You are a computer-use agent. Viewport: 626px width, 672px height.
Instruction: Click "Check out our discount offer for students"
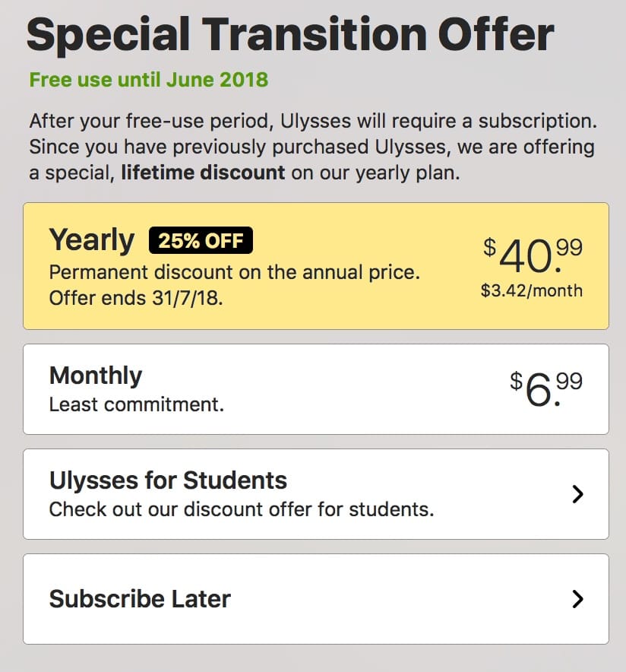click(x=242, y=509)
